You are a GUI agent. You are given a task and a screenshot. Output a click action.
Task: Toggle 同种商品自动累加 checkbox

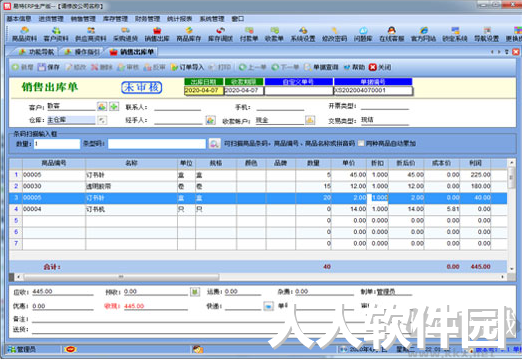pos(361,143)
